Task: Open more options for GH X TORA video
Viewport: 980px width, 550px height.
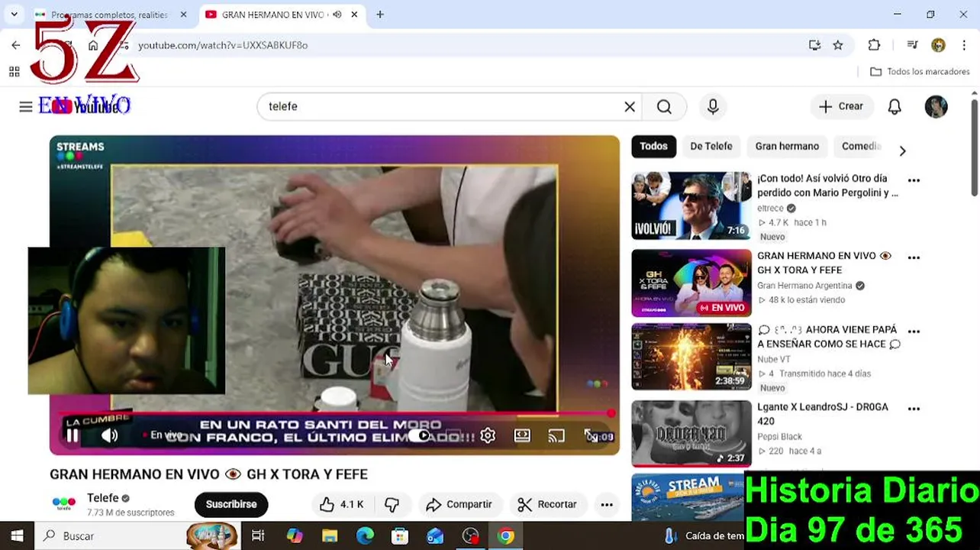Action: [914, 258]
